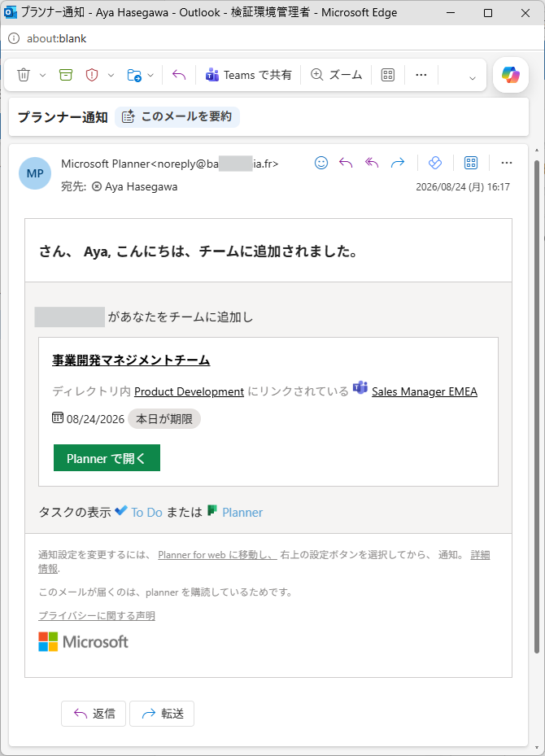Open the To Do link
The height and width of the screenshot is (756, 545).
(146, 512)
